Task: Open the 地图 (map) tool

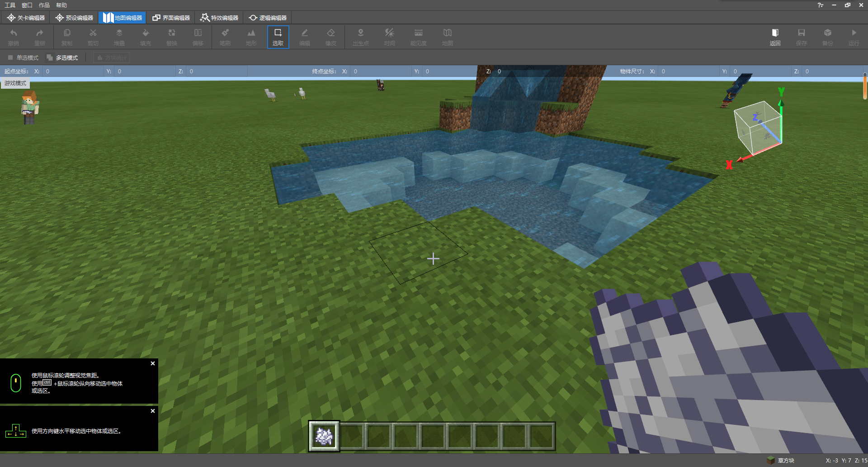Action: [448, 37]
